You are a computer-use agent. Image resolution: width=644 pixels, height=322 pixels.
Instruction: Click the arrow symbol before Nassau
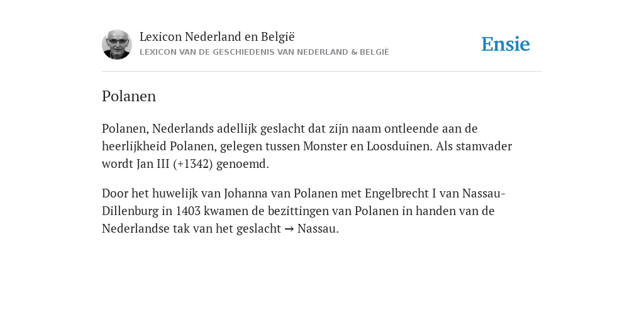[289, 229]
